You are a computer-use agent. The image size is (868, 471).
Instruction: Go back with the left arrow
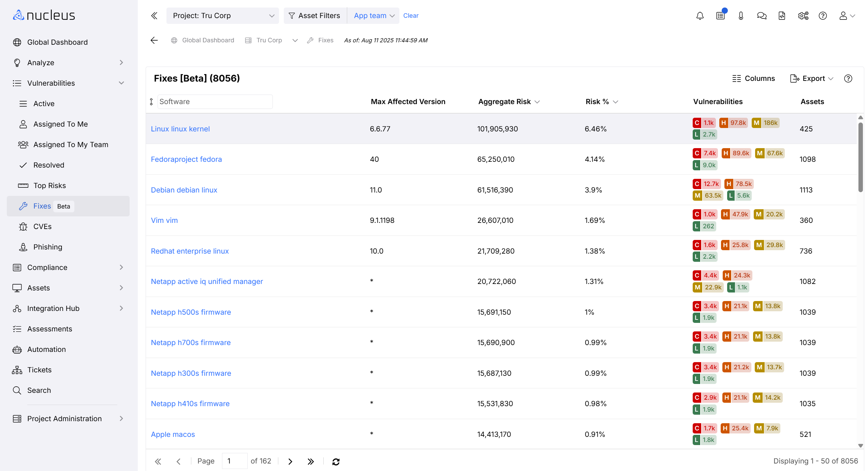[154, 40]
